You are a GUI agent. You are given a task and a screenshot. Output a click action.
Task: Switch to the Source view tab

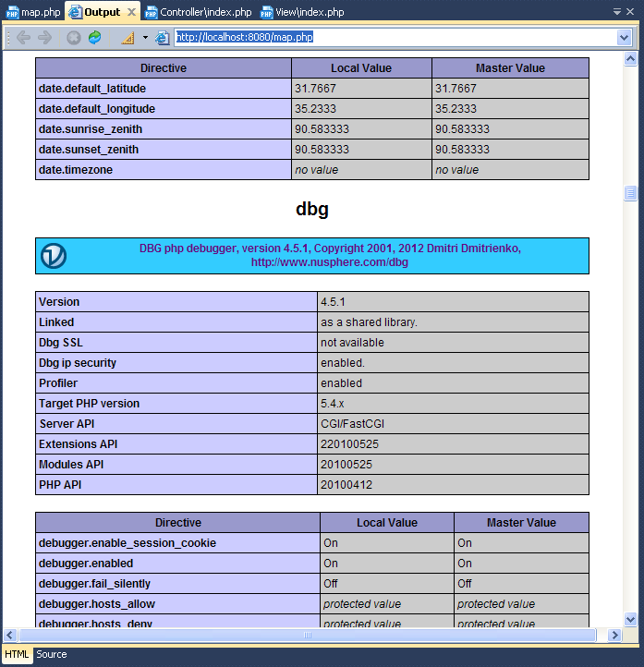point(52,654)
